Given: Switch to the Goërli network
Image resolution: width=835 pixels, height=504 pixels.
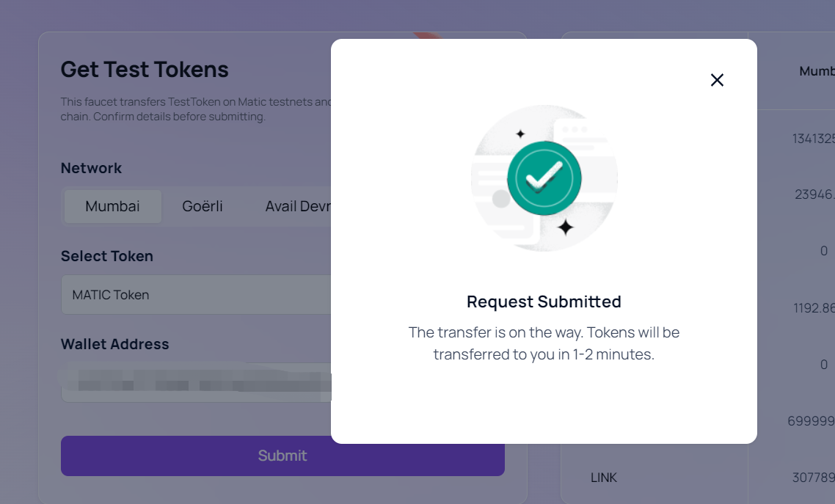Looking at the screenshot, I should pos(203,206).
